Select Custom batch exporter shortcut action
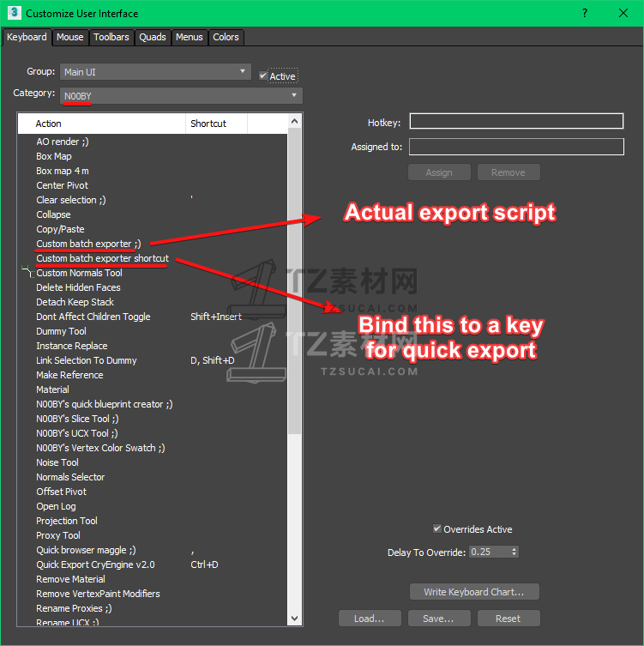Viewport: 644px width, 646px height. [x=102, y=258]
